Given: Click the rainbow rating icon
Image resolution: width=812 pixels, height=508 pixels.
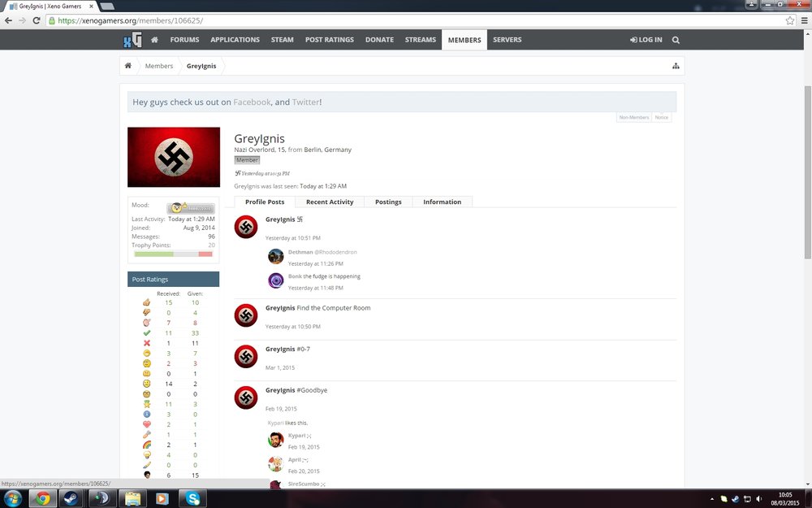Looking at the screenshot, I should [146, 445].
